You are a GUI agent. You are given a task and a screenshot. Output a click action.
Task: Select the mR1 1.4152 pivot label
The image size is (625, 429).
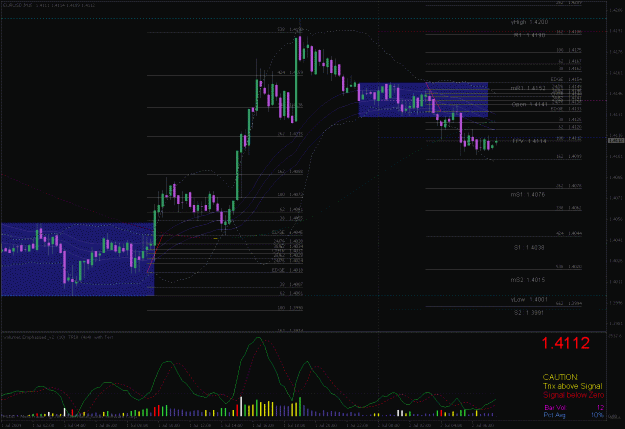528,88
